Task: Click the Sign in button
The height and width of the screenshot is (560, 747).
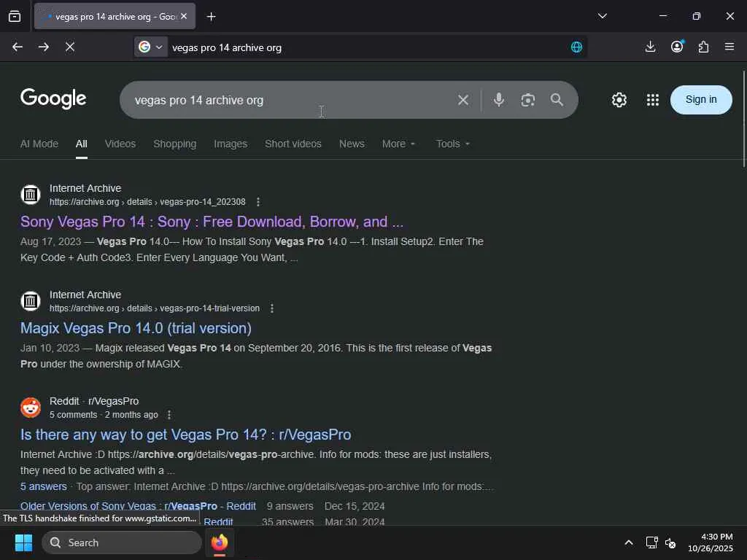Action: point(701,99)
